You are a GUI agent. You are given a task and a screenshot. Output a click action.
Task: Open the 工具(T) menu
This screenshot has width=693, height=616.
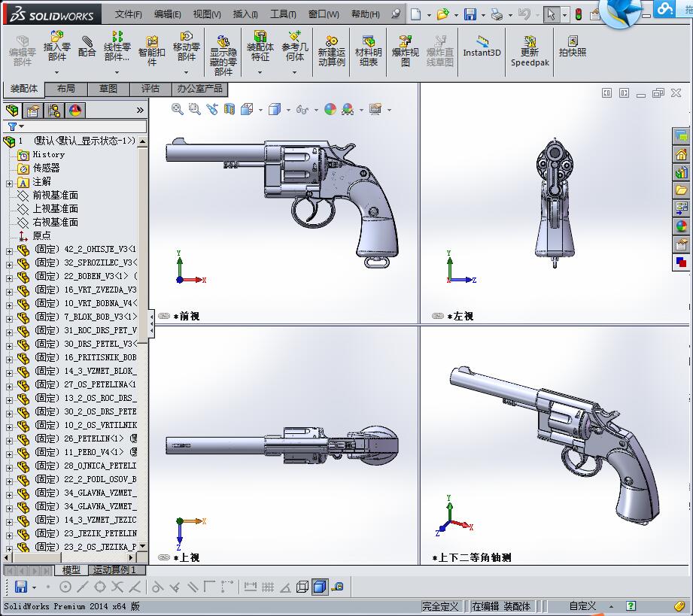[x=283, y=14]
